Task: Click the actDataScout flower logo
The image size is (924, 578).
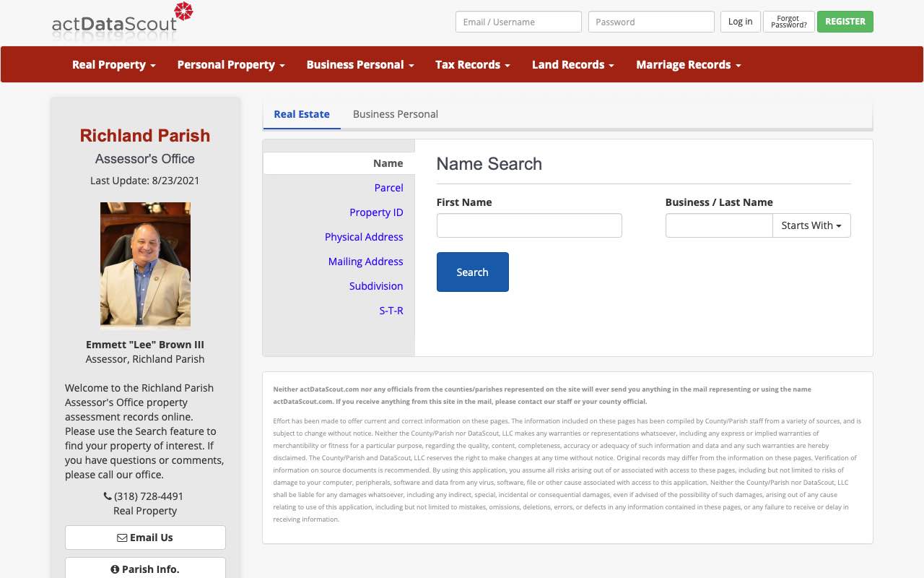Action: point(183,12)
